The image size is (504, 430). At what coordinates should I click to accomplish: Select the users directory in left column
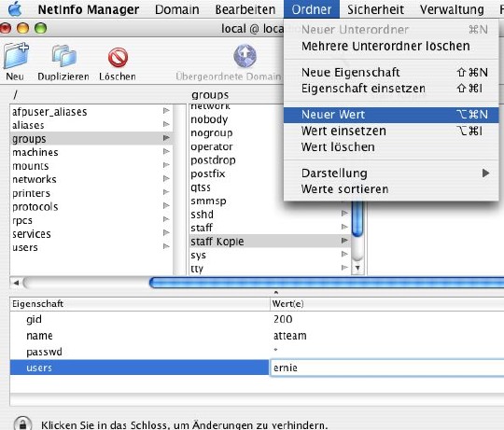pyautogui.click(x=91, y=247)
